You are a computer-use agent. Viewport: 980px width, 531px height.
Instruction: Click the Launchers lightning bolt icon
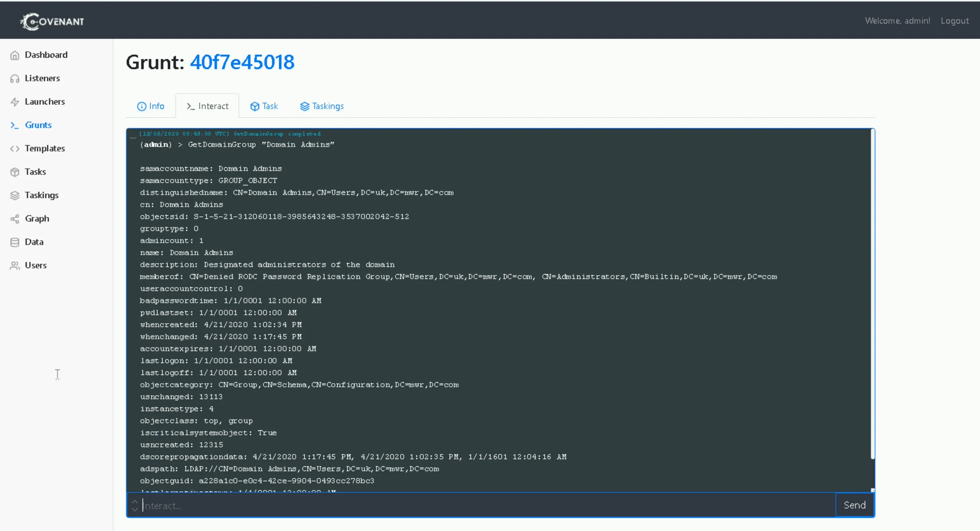click(15, 102)
